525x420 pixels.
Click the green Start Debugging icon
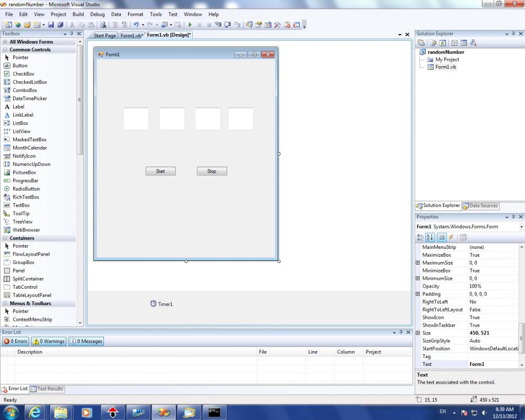click(190, 25)
